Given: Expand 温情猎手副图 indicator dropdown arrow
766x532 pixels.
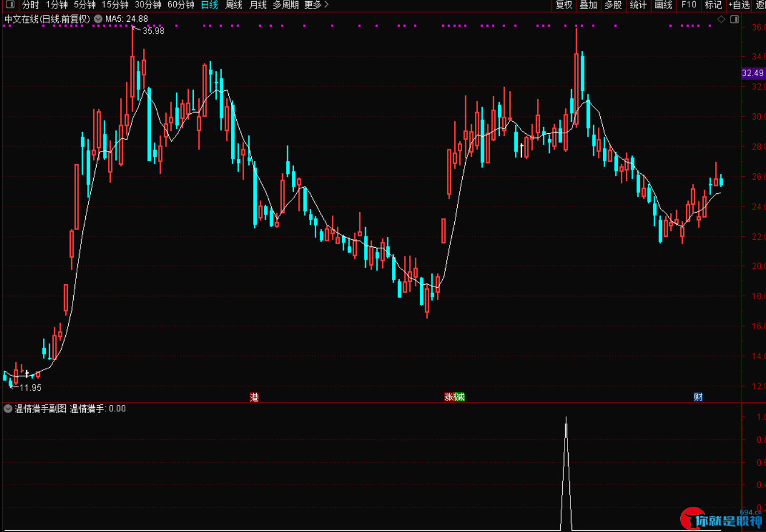Looking at the screenshot, I should pyautogui.click(x=8, y=408).
